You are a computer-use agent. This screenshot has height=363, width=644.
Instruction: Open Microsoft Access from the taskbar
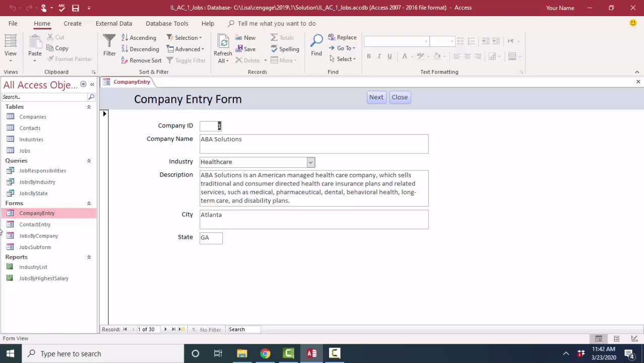coord(311,353)
